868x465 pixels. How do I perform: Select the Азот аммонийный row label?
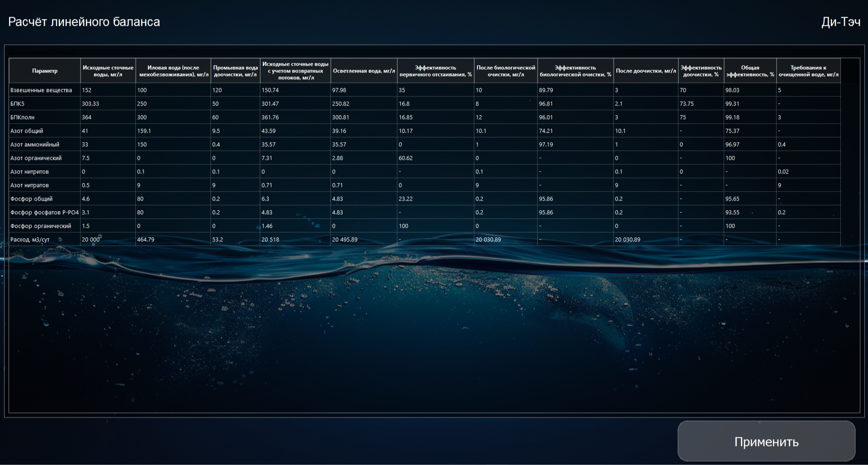pos(35,144)
